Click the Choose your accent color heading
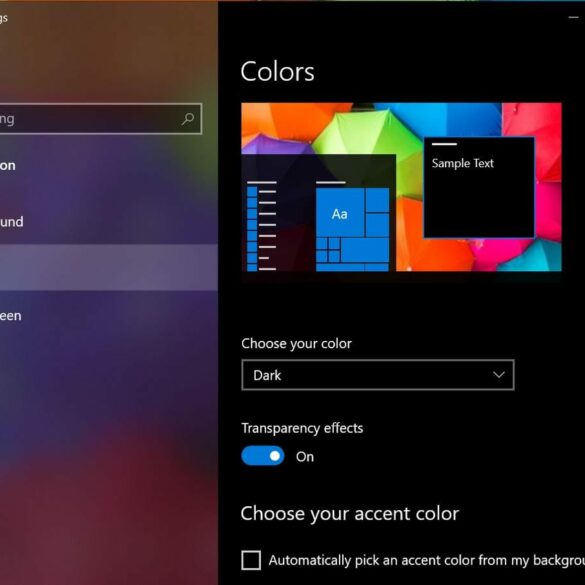The width and height of the screenshot is (585, 585). pos(350,514)
